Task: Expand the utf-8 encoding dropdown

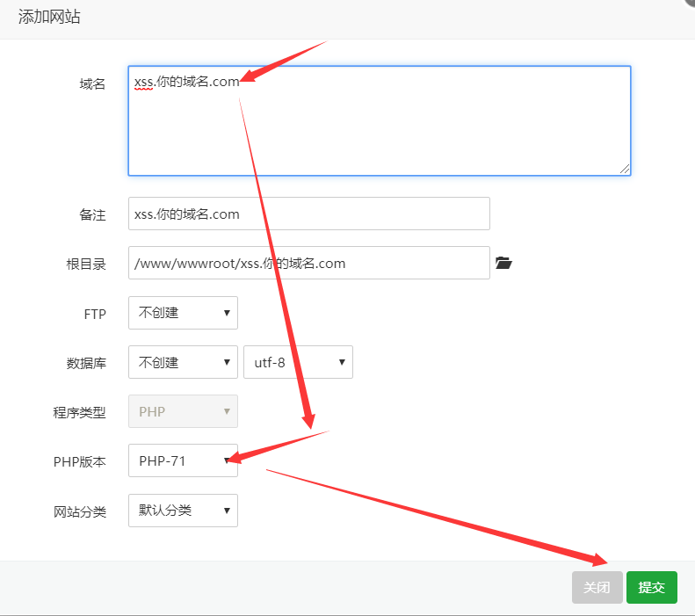Action: tap(298, 362)
